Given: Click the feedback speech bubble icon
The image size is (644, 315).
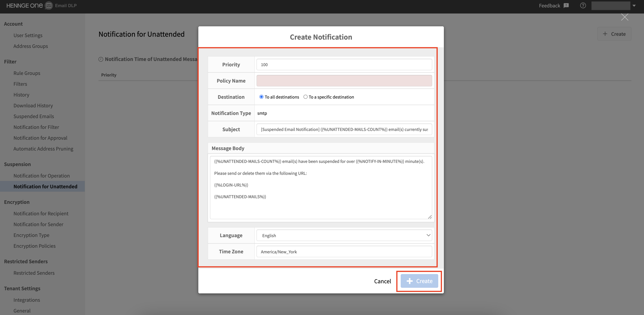Looking at the screenshot, I should point(566,5).
